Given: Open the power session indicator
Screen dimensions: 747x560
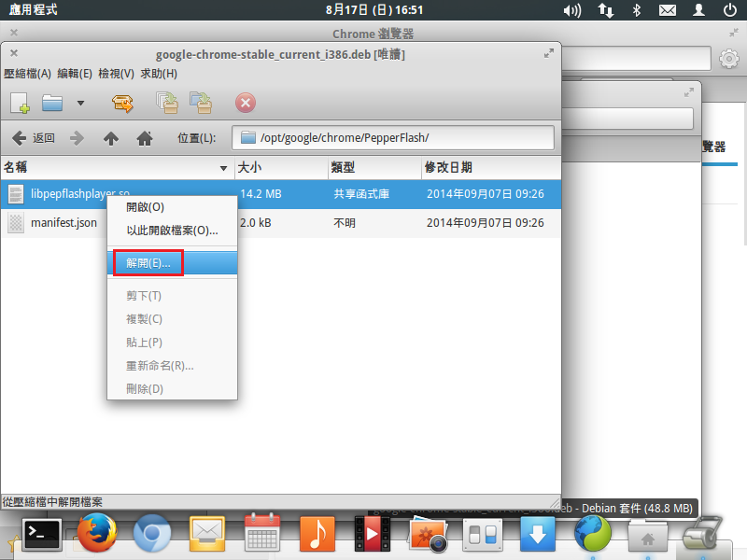Looking at the screenshot, I should point(730,10).
